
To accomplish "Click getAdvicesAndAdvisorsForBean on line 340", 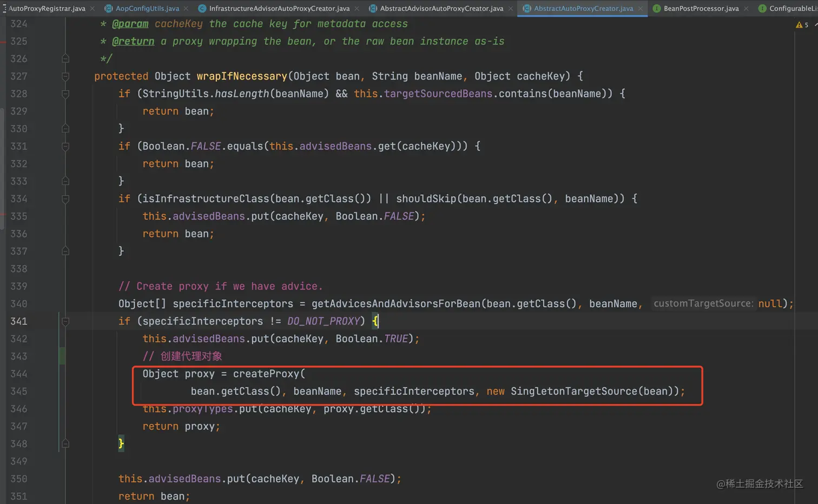I will 396,304.
